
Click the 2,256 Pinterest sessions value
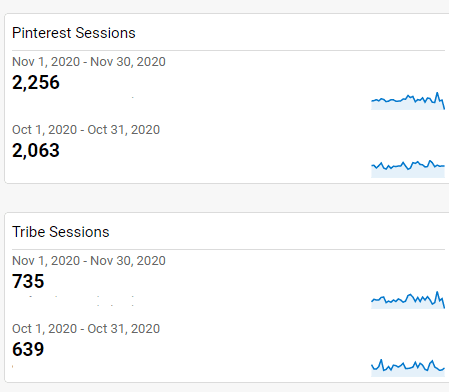[36, 82]
